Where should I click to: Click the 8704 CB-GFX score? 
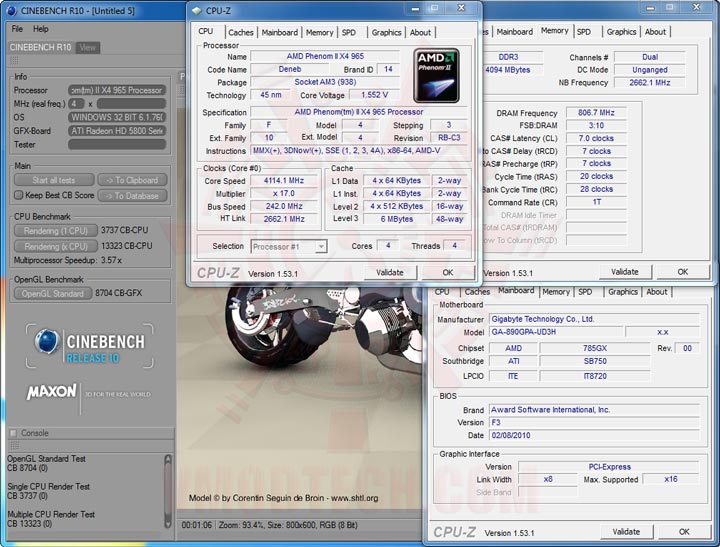click(x=118, y=293)
